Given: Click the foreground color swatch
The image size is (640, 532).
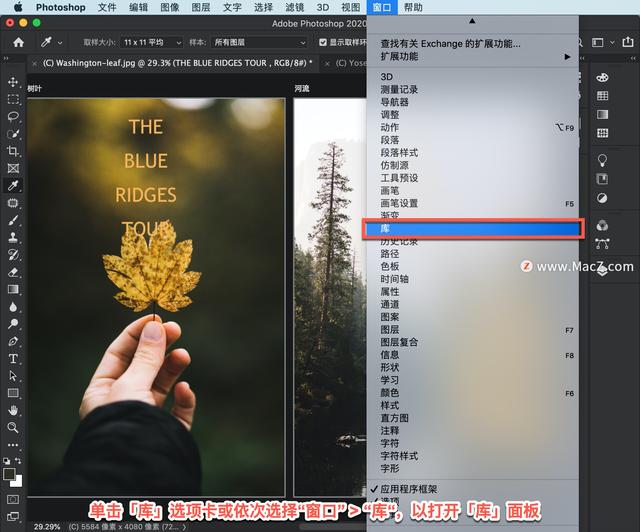Looking at the screenshot, I should coord(9,473).
